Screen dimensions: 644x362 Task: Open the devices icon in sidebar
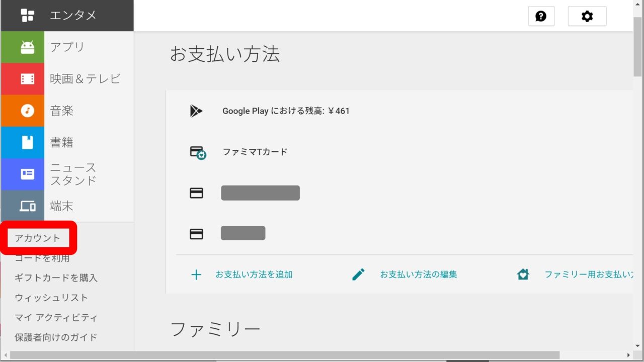(27, 206)
